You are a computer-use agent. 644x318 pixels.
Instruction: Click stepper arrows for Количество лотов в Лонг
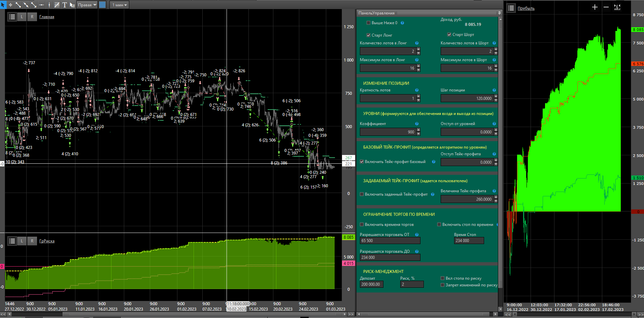[418, 51]
